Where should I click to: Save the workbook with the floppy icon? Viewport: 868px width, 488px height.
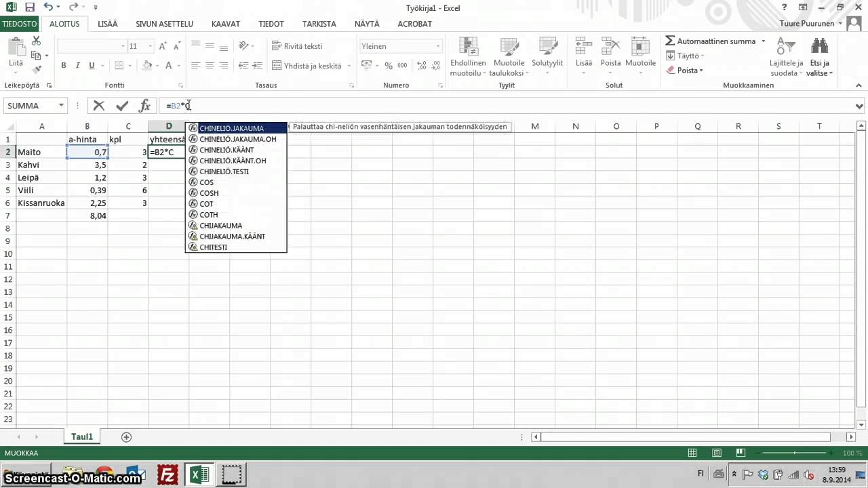[x=29, y=7]
